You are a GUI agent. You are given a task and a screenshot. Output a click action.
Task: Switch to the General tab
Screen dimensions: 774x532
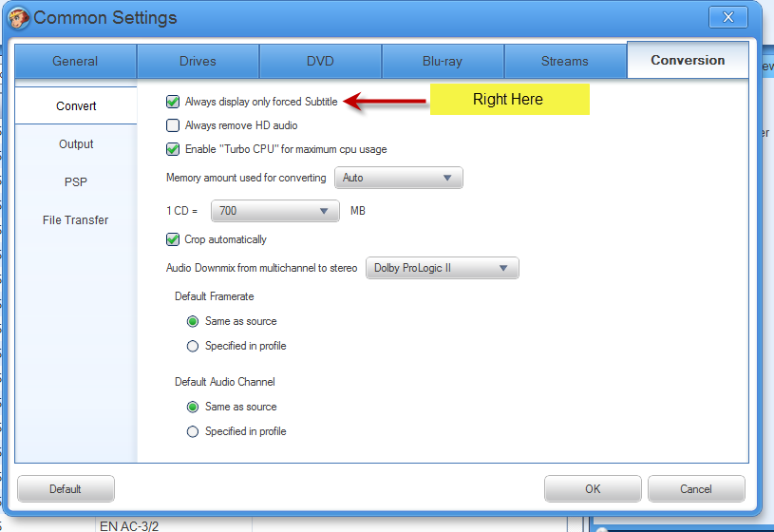click(75, 61)
